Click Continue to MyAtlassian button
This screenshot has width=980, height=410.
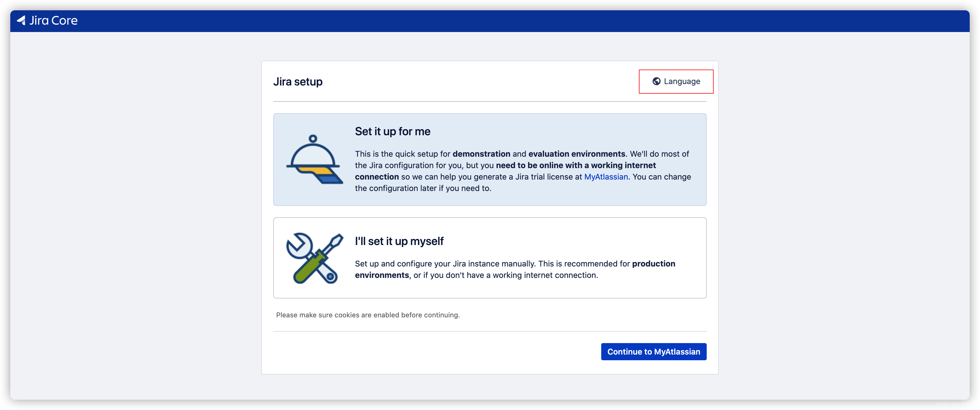(653, 351)
